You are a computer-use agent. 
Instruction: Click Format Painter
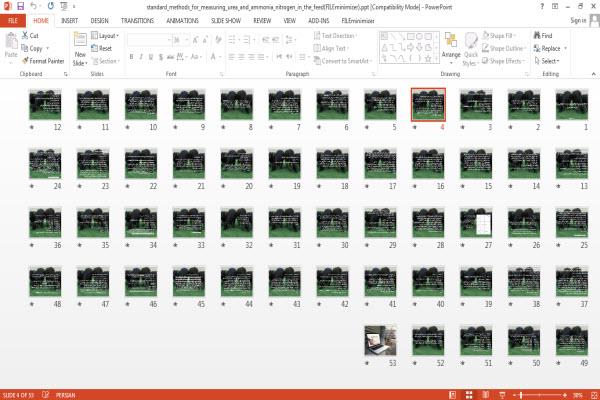click(43, 61)
